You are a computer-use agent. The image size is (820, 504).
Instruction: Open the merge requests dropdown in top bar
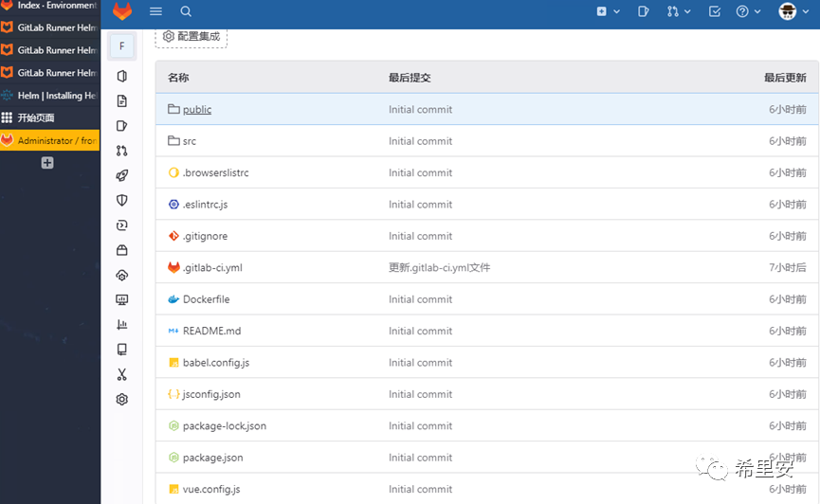(x=679, y=11)
